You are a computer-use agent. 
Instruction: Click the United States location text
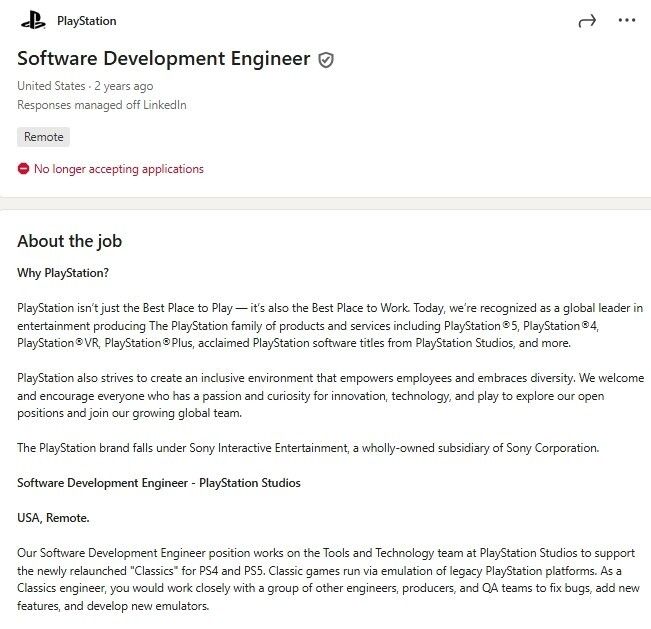[51, 86]
